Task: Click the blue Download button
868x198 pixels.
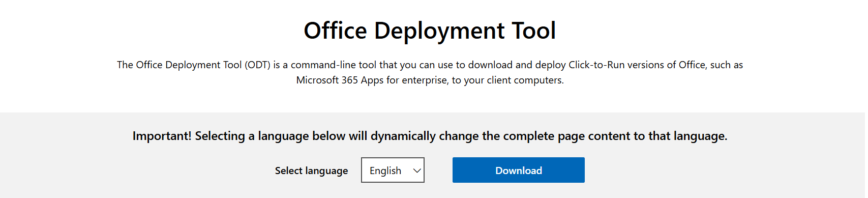Action: [x=518, y=170]
